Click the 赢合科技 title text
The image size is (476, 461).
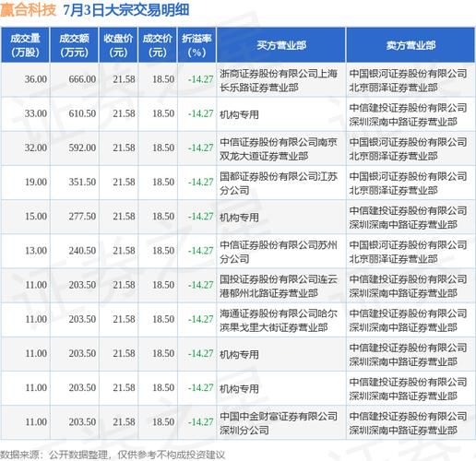(28, 10)
